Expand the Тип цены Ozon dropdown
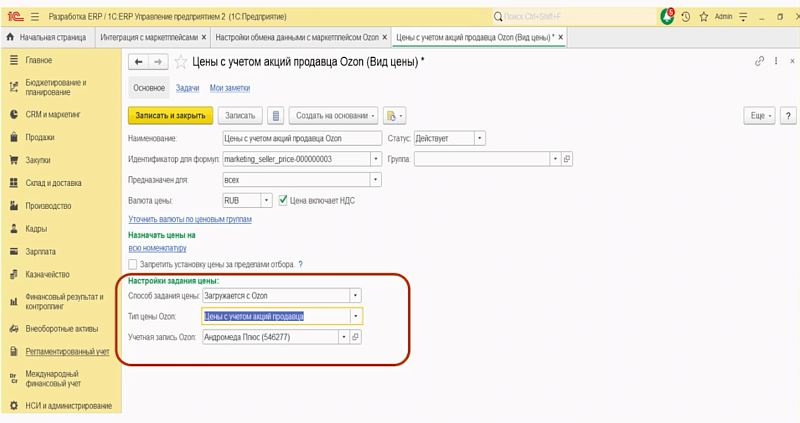The width and height of the screenshot is (800, 423). (356, 316)
